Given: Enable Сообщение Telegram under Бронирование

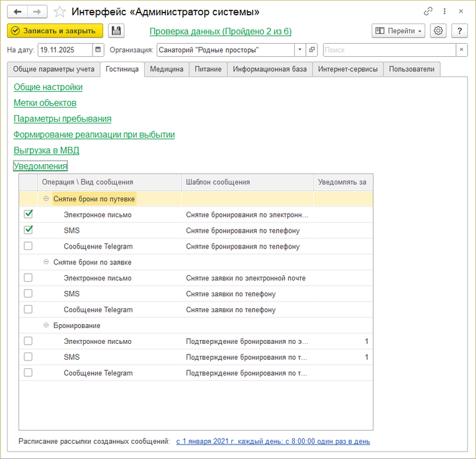Looking at the screenshot, I should (28, 373).
